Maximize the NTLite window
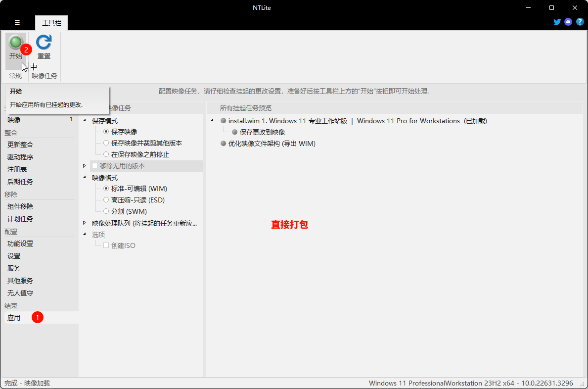This screenshot has width=588, height=389. coord(551,7)
